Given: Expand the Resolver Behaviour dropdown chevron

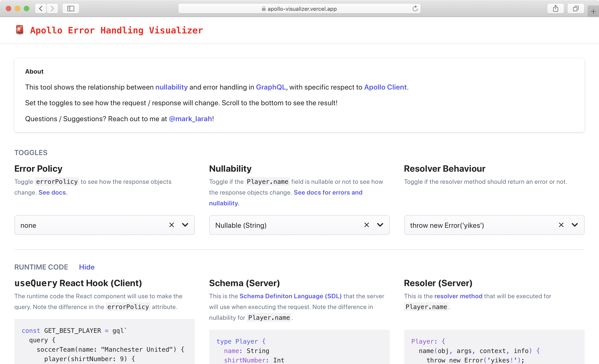Looking at the screenshot, I should 575,225.
